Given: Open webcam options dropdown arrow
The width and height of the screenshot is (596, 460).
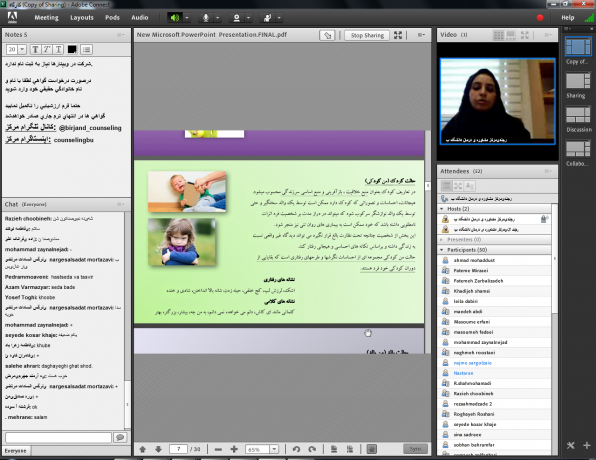Looking at the screenshot, I should (x=248, y=17).
